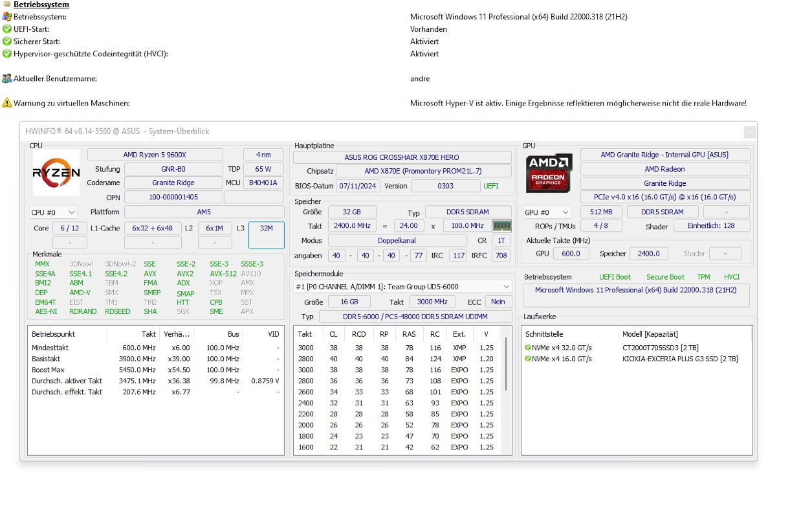Click green check icon beside CT2000T705SSD3 drive
The width and height of the screenshot is (812, 505).
pyautogui.click(x=528, y=348)
